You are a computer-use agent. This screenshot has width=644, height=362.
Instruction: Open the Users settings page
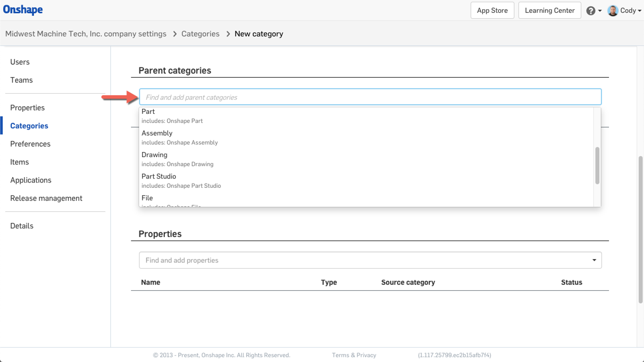[x=20, y=62]
